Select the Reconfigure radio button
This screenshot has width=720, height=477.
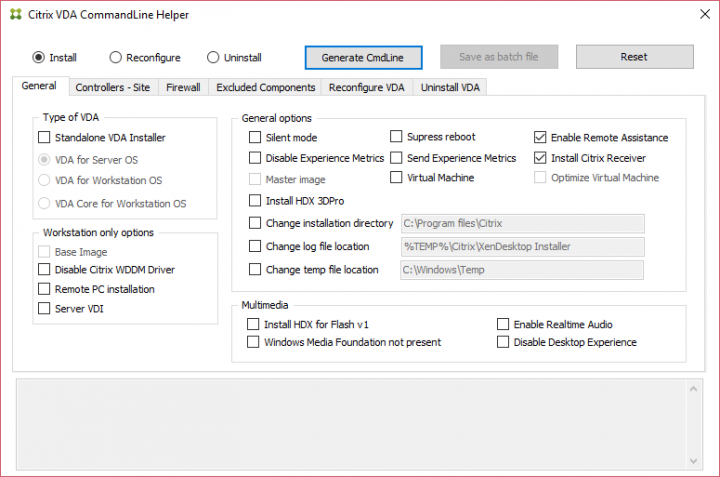coord(115,57)
